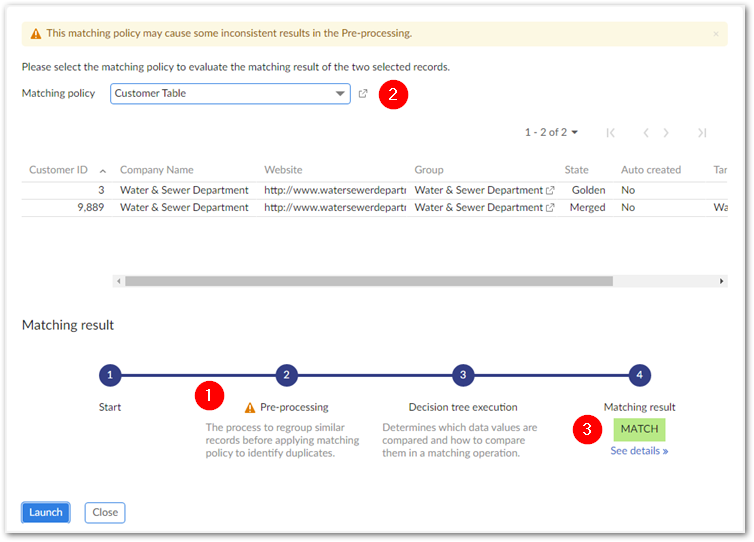
Task: Go to previous page arrow
Action: point(646,132)
